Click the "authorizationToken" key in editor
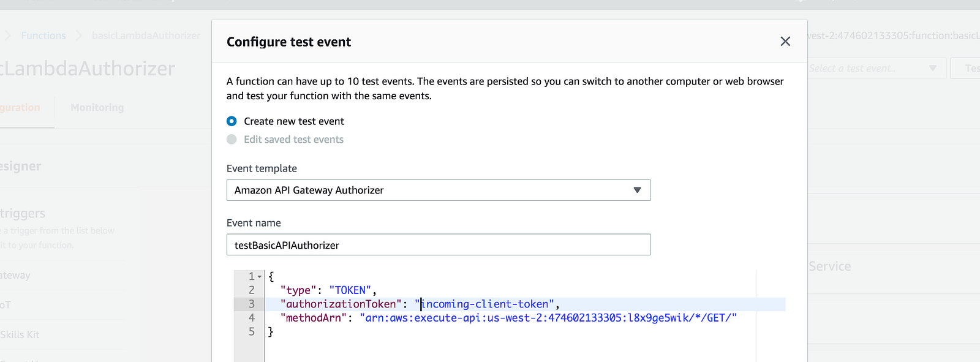Image resolution: width=980 pixels, height=362 pixels. pyautogui.click(x=341, y=304)
